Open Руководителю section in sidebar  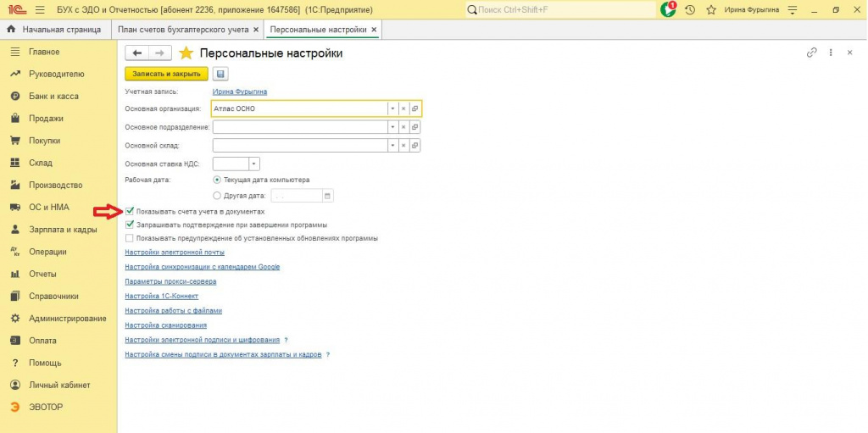coord(58,74)
